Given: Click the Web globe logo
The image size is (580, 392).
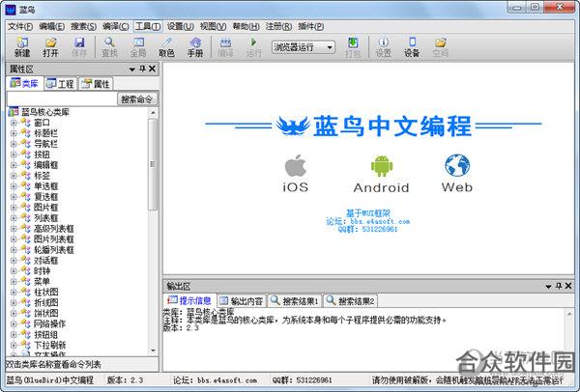Looking at the screenshot, I should (x=457, y=165).
